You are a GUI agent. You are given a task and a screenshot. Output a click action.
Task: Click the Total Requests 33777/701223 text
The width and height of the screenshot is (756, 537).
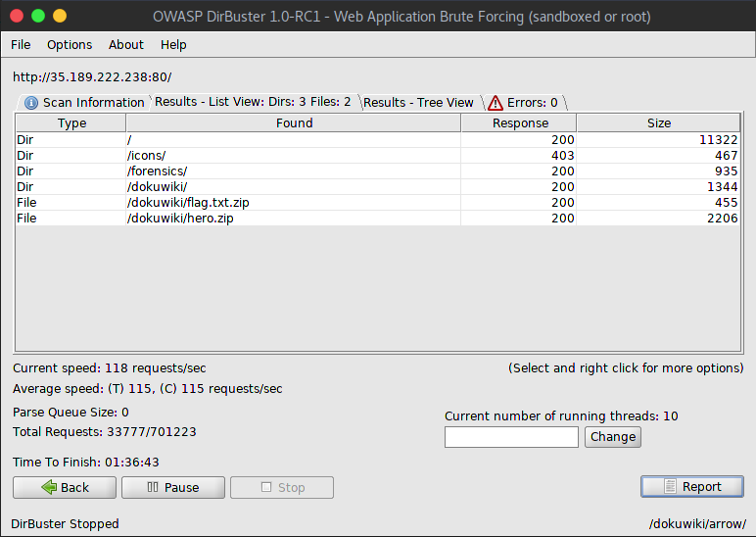pos(105,432)
